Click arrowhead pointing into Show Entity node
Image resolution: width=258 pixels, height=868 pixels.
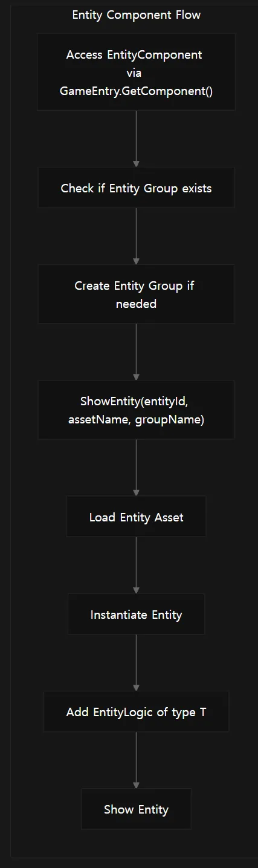[136, 785]
